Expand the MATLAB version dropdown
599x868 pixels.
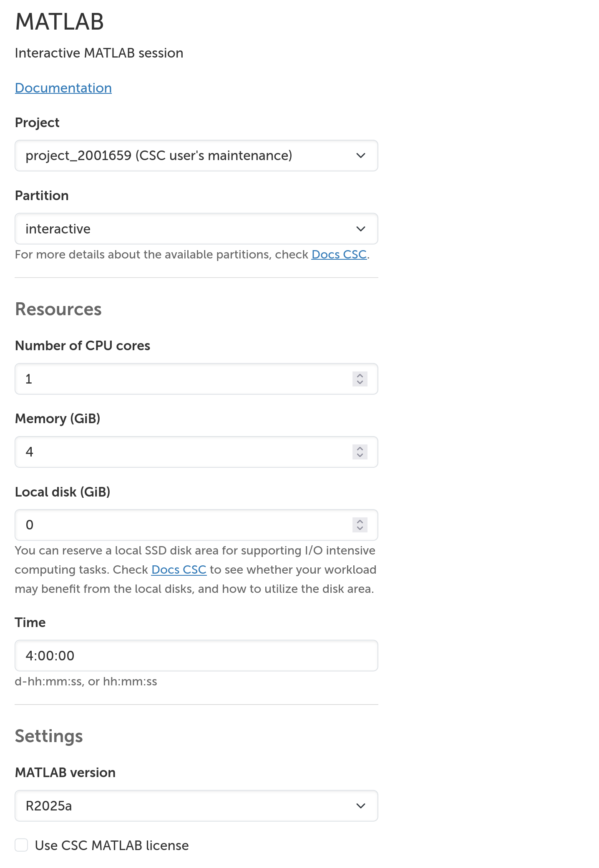(x=196, y=806)
